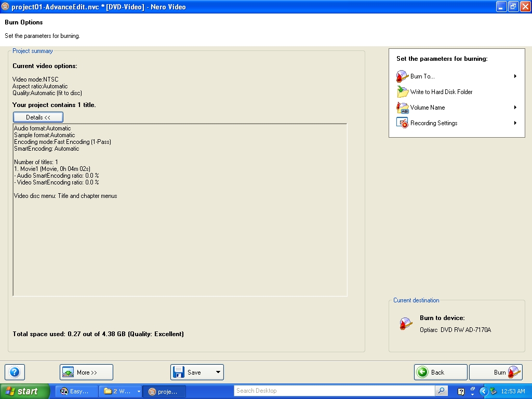532x399 pixels.
Task: Click 'Audio format:Automatic' line
Action: tap(43, 128)
